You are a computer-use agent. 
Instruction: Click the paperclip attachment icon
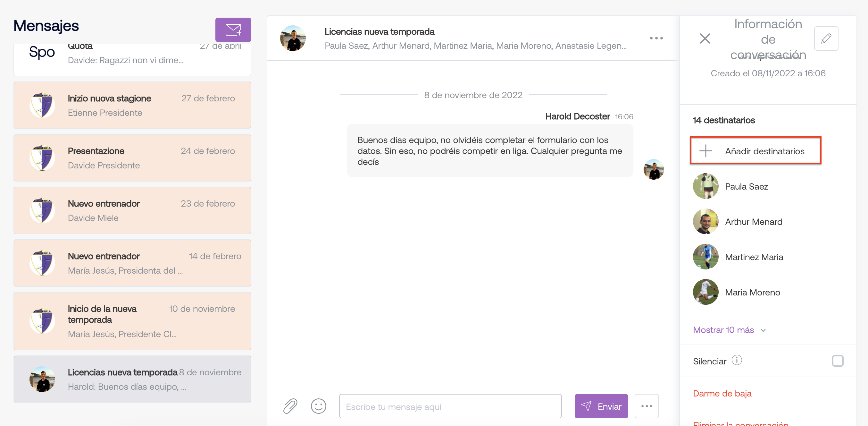point(290,406)
